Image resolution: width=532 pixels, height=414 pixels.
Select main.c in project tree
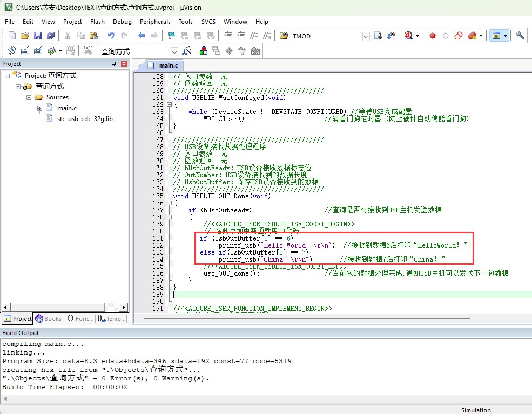67,108
